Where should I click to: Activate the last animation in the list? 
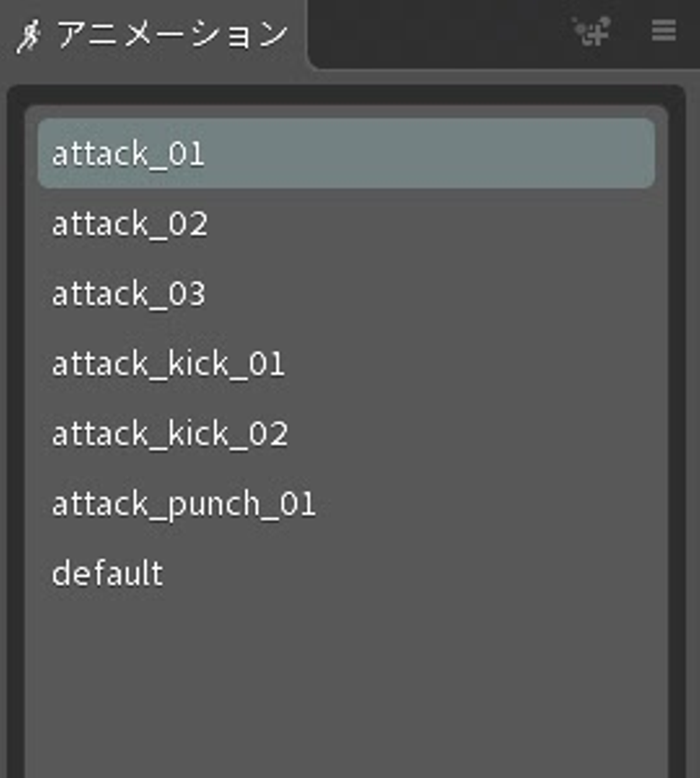coord(107,574)
